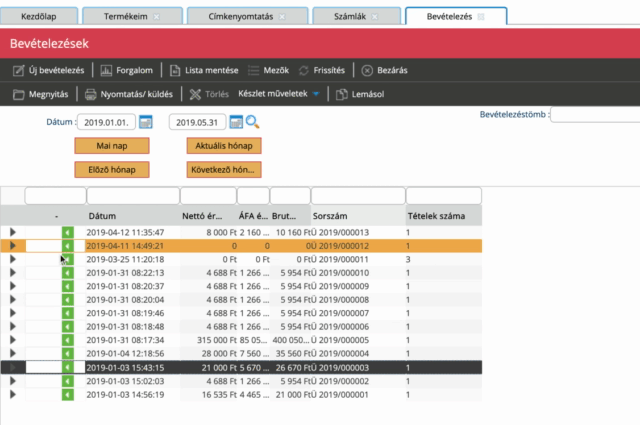The image size is (640, 425).
Task: Expand row 2019/000004 details triangle
Action: click(x=13, y=354)
